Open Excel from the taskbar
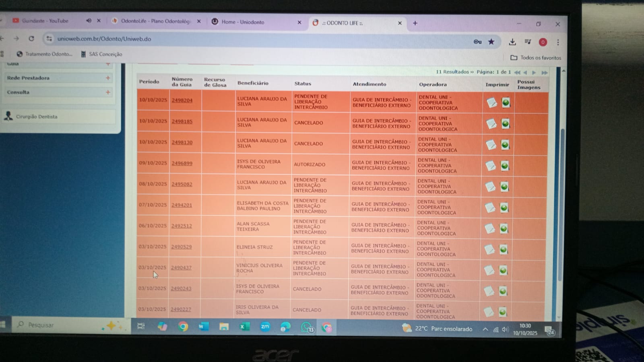This screenshot has height=362, width=644. click(244, 327)
